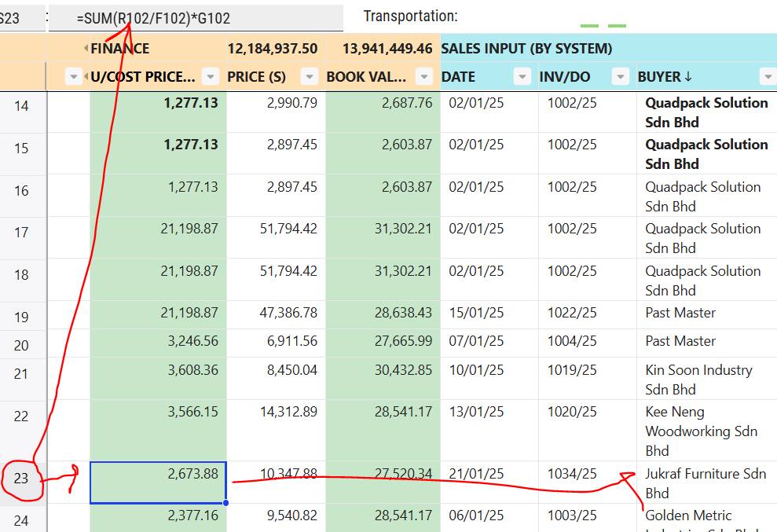777x532 pixels.
Task: Select row header 20
Action: (x=21, y=344)
